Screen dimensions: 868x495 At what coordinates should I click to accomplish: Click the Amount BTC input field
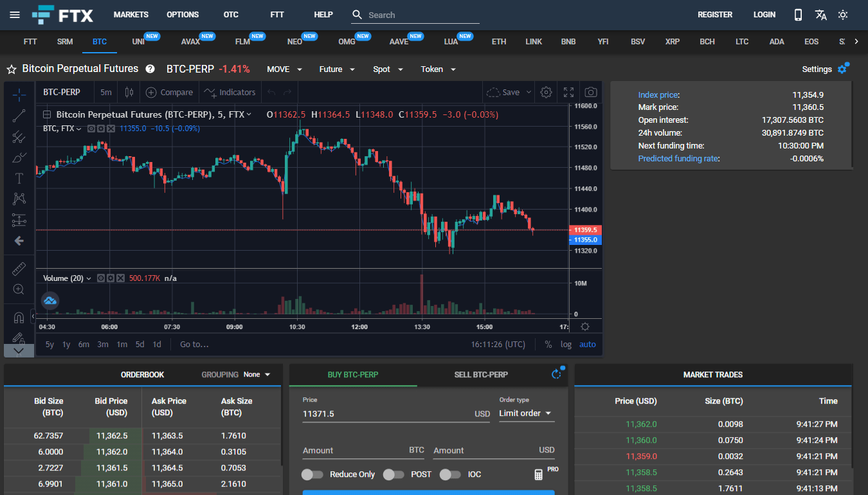[363, 451]
